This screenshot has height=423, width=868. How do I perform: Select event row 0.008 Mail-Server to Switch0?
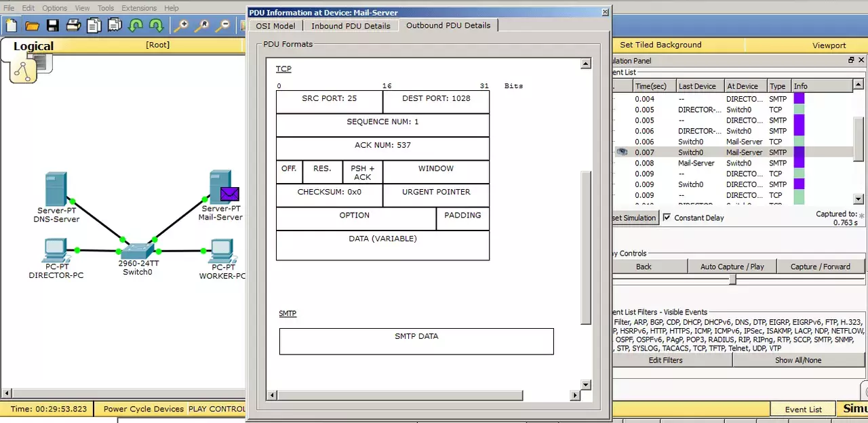732,163
